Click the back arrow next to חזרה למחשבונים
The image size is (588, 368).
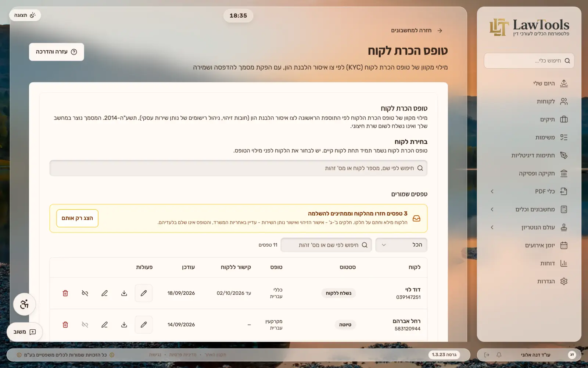pyautogui.click(x=440, y=31)
